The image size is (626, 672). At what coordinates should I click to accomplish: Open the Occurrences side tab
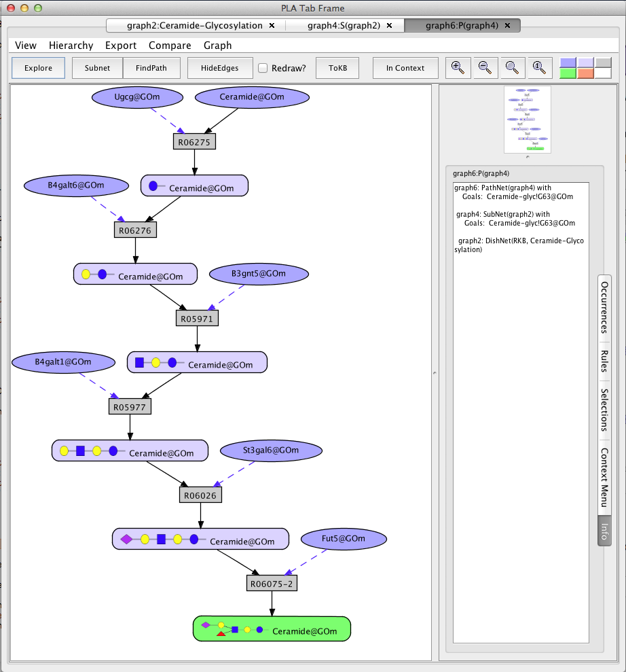[604, 308]
